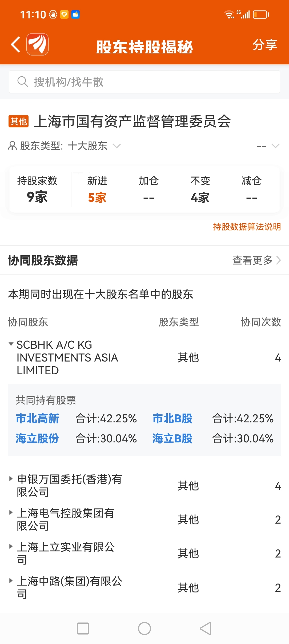This screenshot has height=644, width=289.
Task: Open the 持股数据算法说明 link
Action: click(247, 227)
